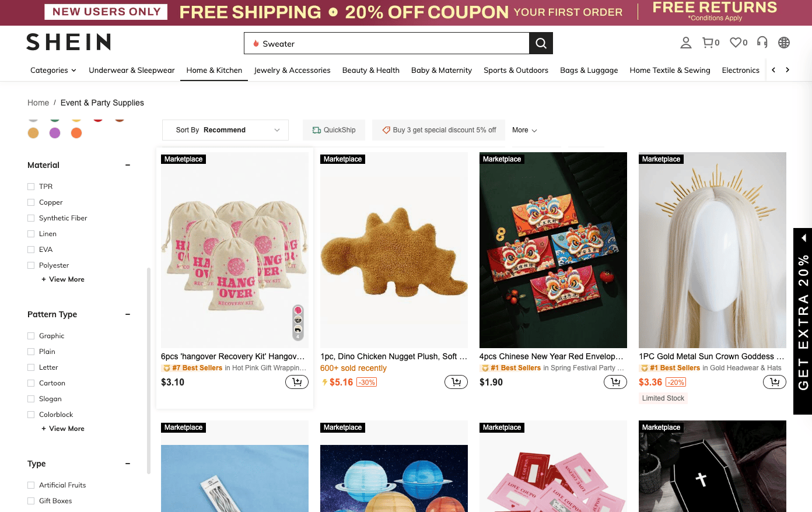Click the customer support headset icon
This screenshot has width=812, height=512.
click(x=762, y=42)
